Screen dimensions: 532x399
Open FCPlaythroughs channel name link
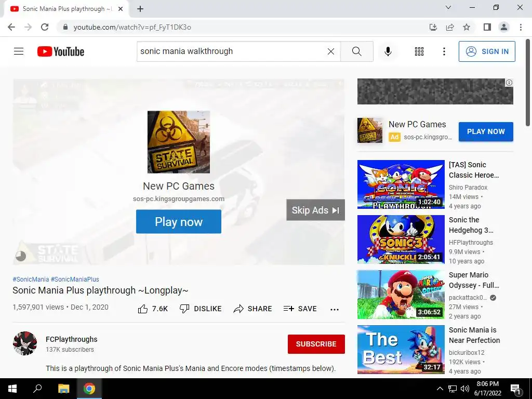(x=72, y=339)
